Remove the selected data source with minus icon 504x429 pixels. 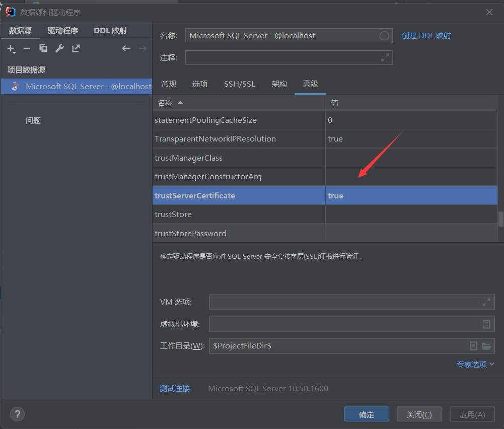pos(27,48)
